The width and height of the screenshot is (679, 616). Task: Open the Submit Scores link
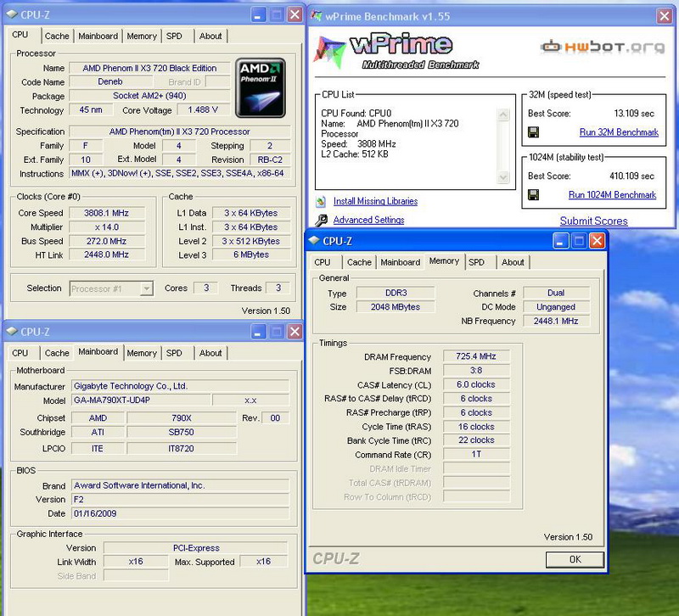[593, 221]
